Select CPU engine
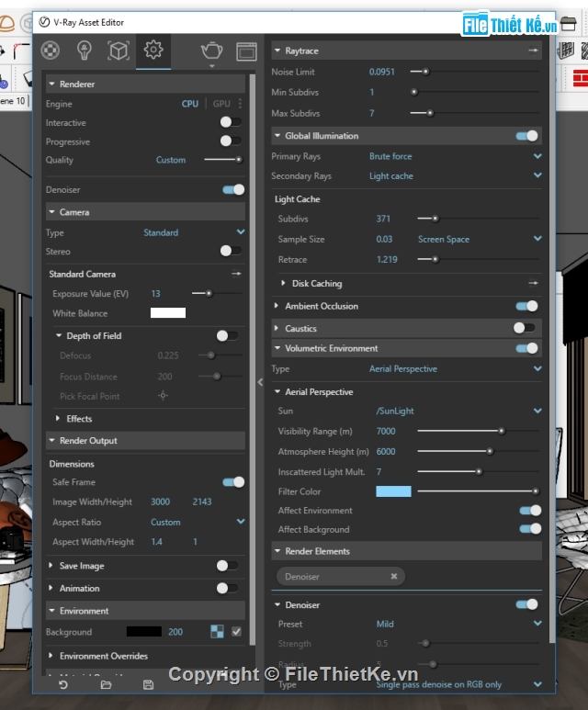Viewport: 588px width, 710px height. 190,104
